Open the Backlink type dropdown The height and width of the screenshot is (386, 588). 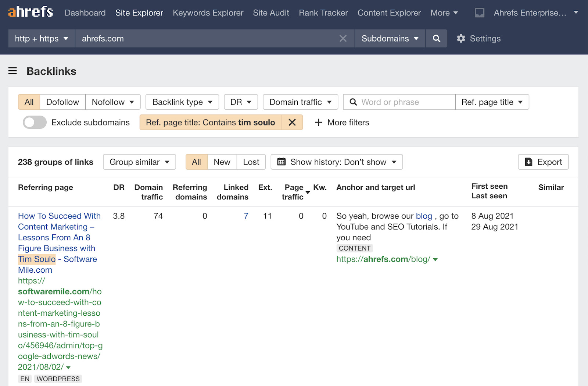coord(182,102)
